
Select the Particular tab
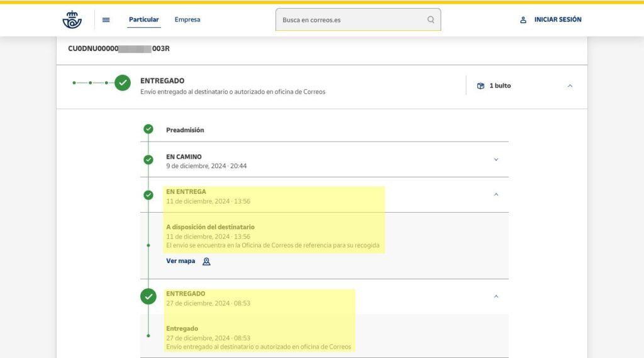[144, 20]
